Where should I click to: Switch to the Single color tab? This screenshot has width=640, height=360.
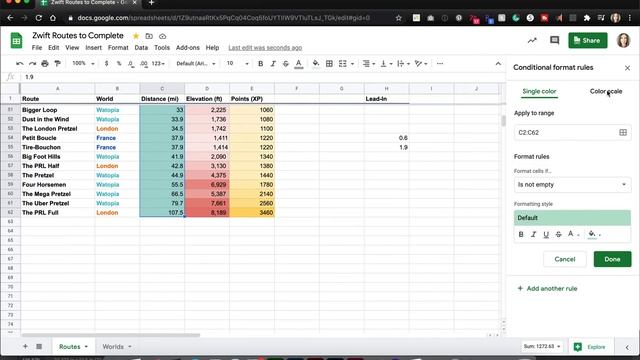click(539, 91)
